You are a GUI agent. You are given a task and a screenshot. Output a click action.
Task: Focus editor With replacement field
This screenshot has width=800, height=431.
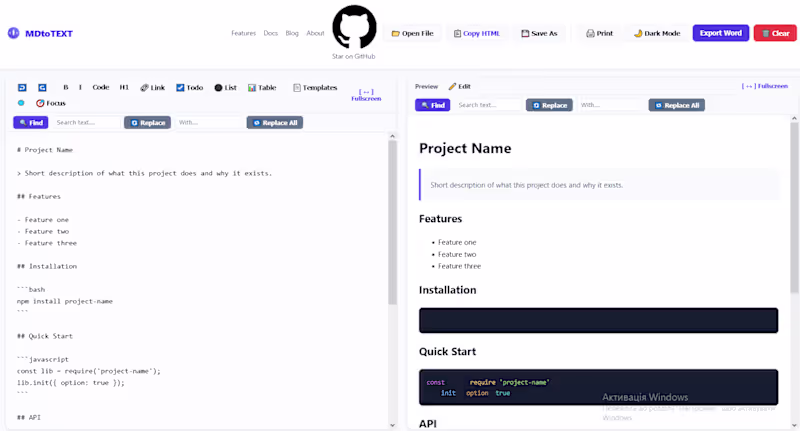pos(209,122)
